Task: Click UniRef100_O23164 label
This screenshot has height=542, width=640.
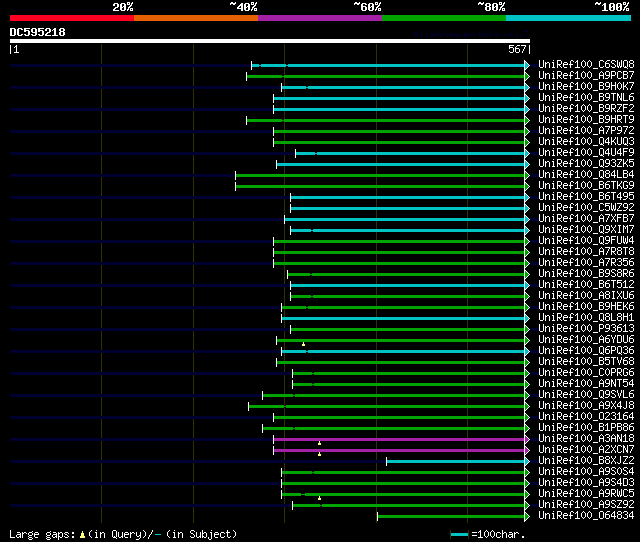Action: (x=586, y=417)
